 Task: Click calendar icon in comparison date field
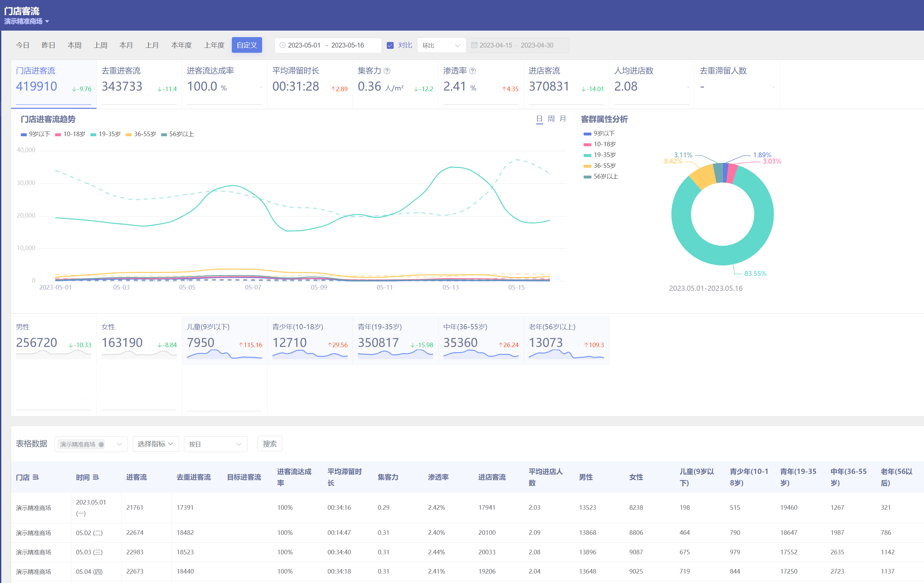474,45
